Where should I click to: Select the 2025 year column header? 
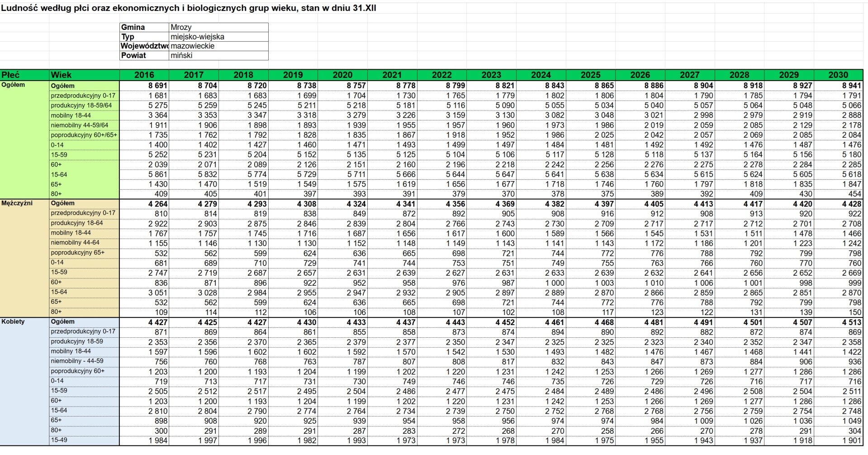[591, 75]
